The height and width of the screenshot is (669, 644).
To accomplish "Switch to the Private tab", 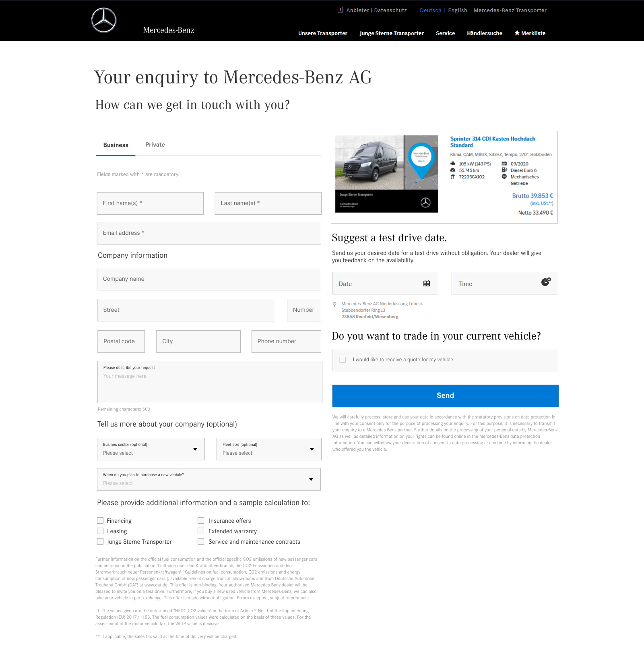I will click(155, 145).
